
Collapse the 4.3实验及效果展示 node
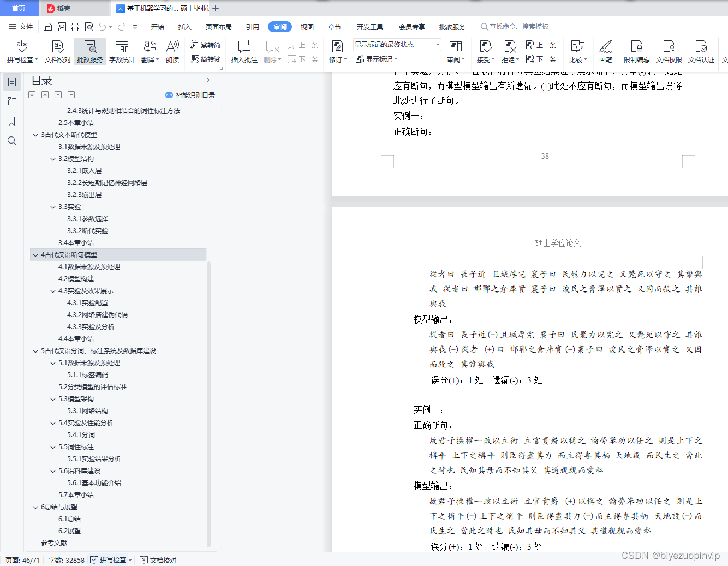[53, 291]
